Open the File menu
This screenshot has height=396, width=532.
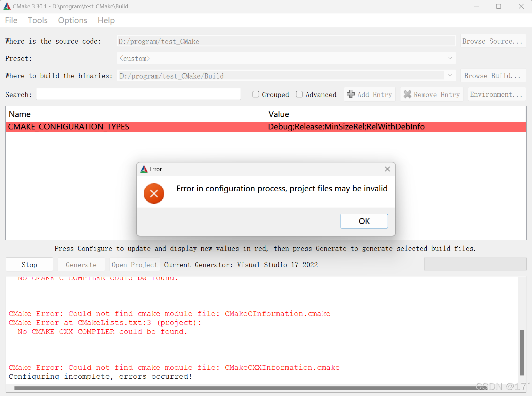[x=11, y=20]
